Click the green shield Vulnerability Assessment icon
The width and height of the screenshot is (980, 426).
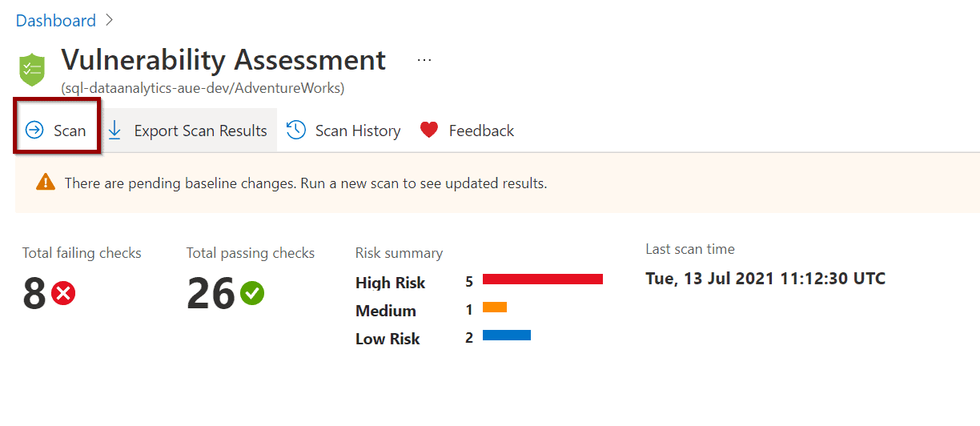(x=33, y=69)
